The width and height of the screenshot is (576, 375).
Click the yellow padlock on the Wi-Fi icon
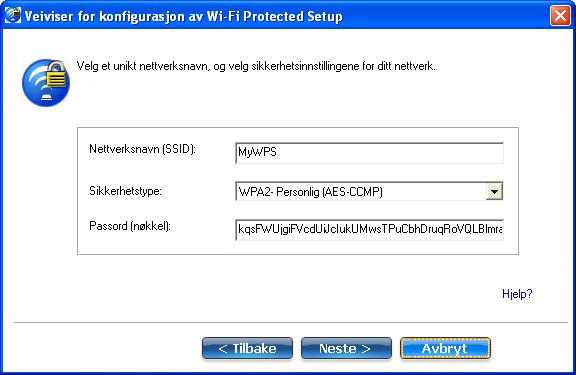(x=56, y=75)
